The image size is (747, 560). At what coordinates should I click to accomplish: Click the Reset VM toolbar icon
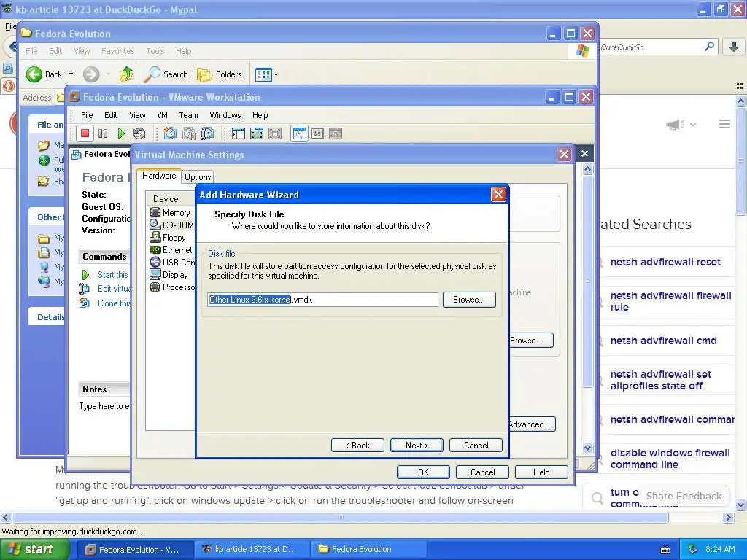(139, 134)
